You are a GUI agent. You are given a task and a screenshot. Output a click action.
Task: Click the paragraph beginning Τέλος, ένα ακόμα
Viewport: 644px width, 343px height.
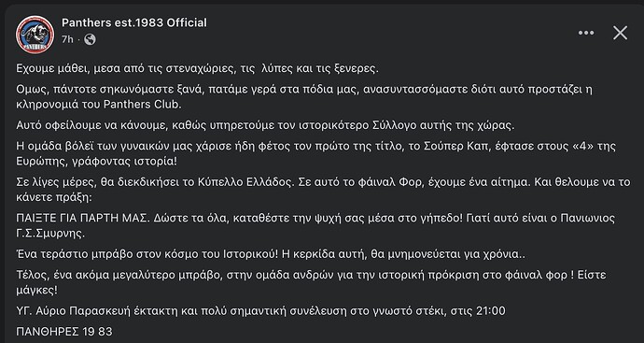click(x=312, y=282)
